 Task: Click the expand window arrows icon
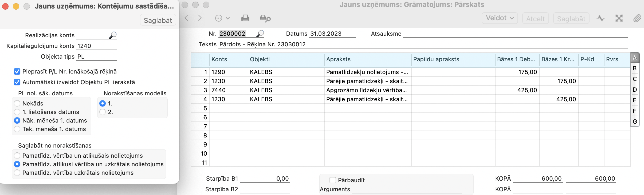coord(619,18)
